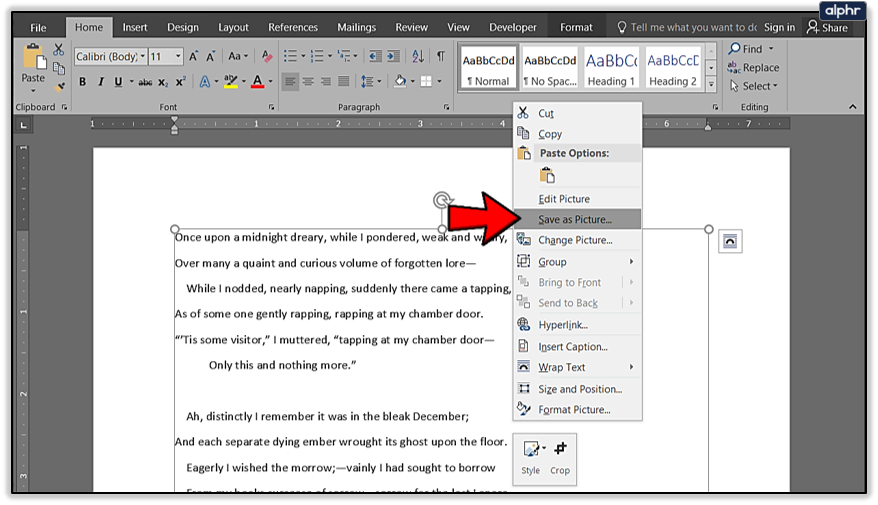The width and height of the screenshot is (878, 505).
Task: Click the red Font Color swatch button
Action: (257, 82)
